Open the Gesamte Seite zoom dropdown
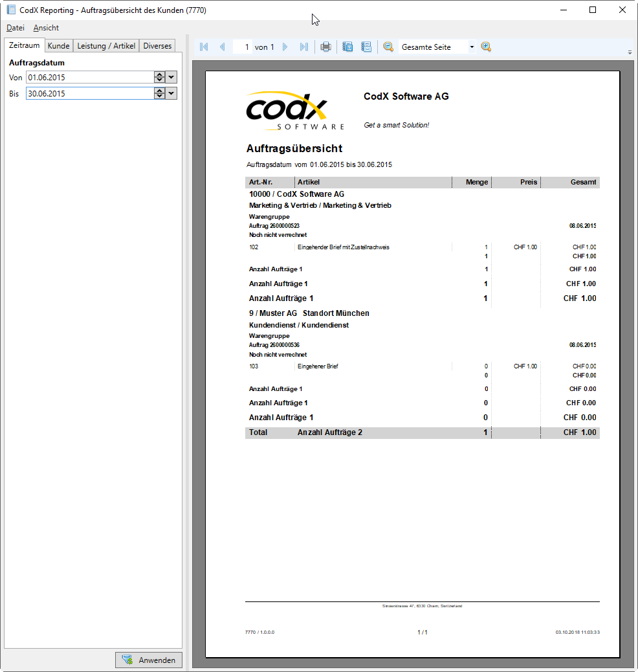638x672 pixels. [472, 47]
